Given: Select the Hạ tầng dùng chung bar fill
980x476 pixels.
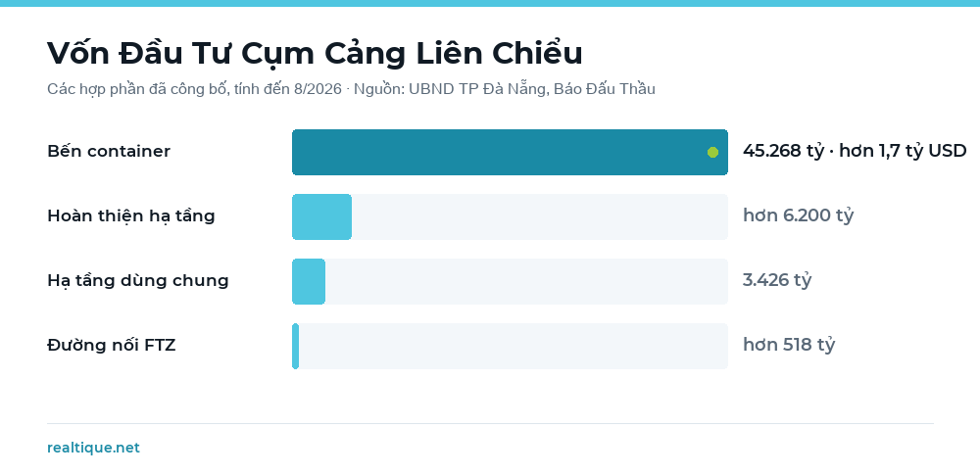Looking at the screenshot, I should (309, 282).
